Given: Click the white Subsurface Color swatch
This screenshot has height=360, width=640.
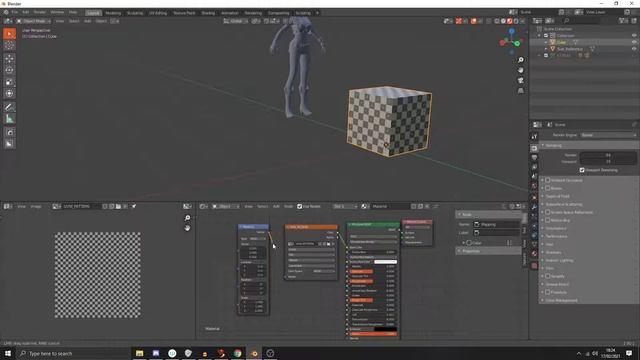Looking at the screenshot, I should [385, 262].
